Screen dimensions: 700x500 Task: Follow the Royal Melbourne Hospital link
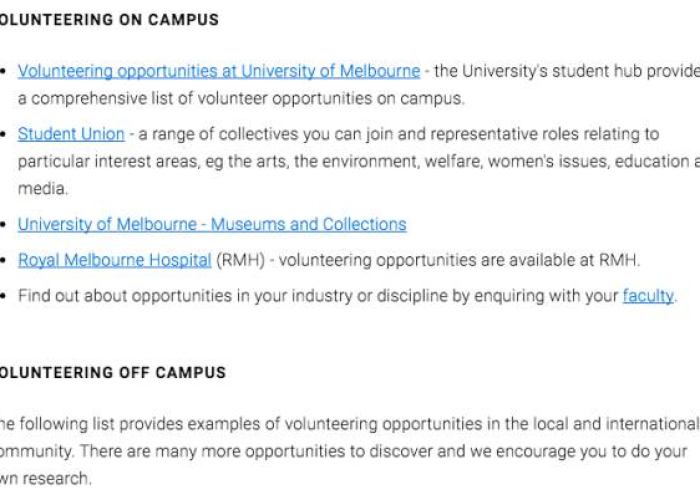point(114,260)
